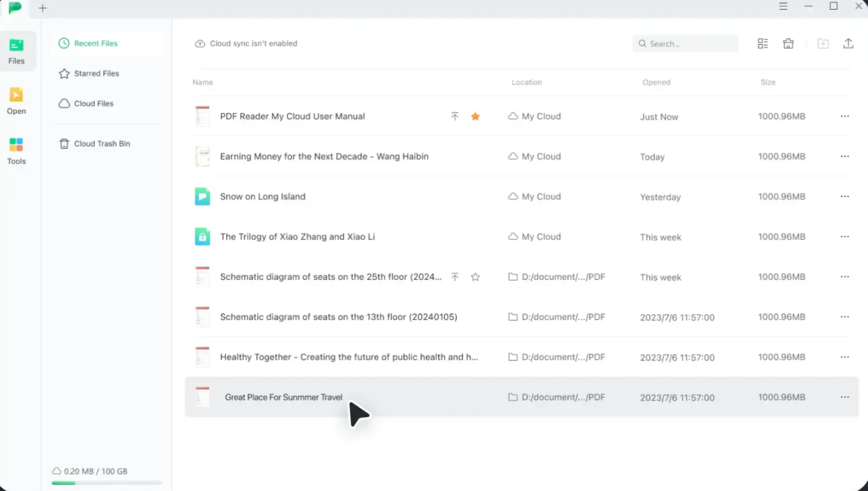This screenshot has width=868, height=491.
Task: Click My Cloud location of Earning Money file
Action: click(x=535, y=157)
